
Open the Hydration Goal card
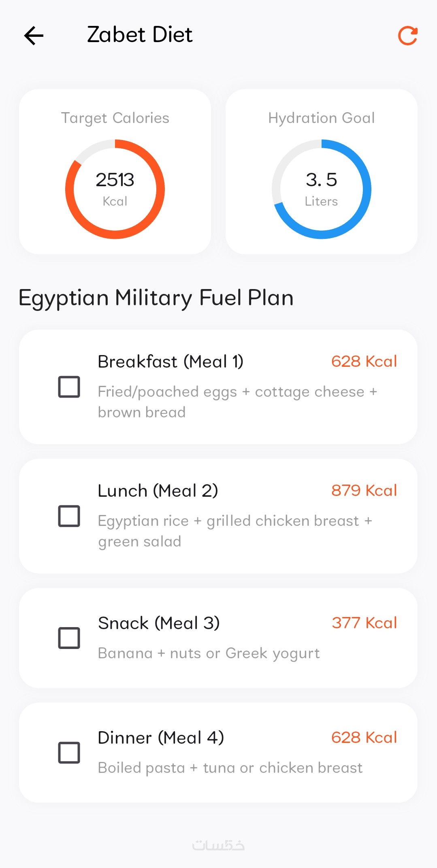click(x=322, y=172)
